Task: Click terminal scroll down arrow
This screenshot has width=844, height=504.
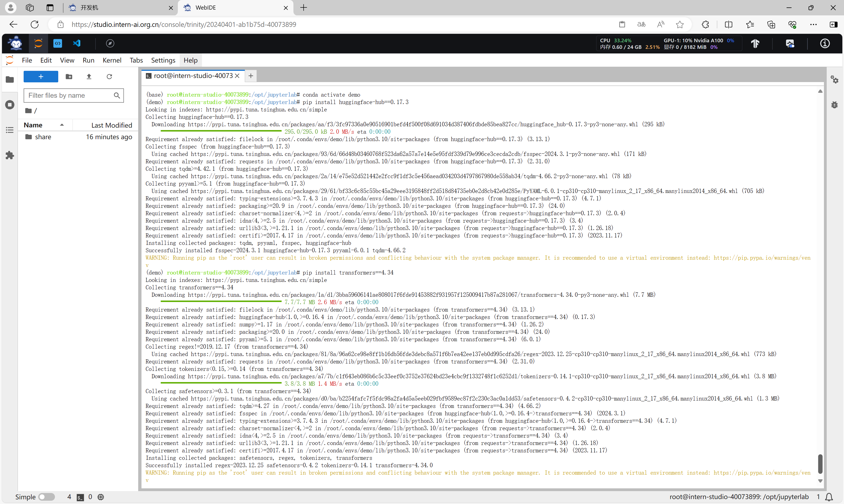Action: click(x=820, y=481)
